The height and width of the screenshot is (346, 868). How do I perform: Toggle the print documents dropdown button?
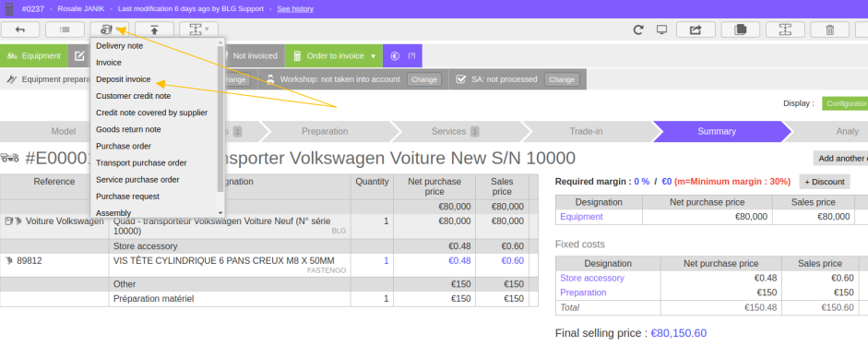point(110,30)
